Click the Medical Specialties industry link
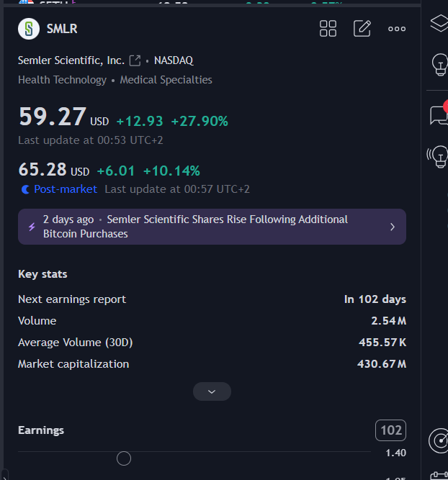 [x=166, y=80]
